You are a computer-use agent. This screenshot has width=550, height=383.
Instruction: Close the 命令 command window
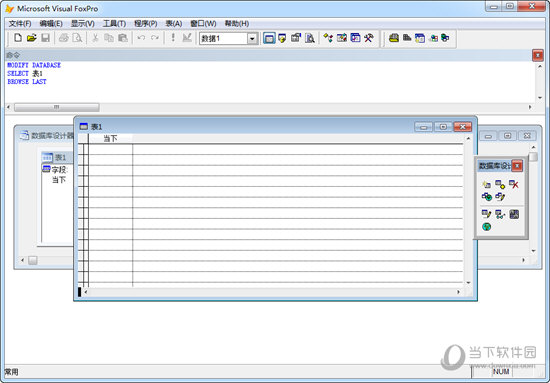(537, 55)
